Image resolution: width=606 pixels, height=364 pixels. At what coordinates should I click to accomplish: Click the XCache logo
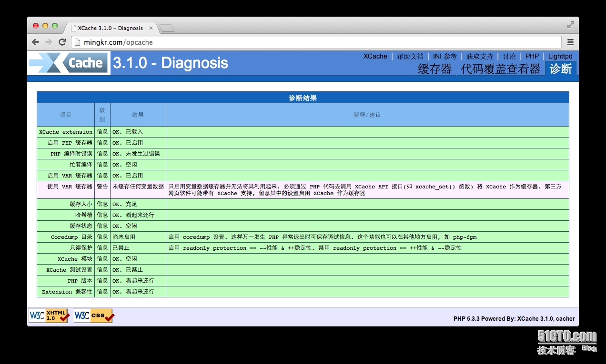69,63
